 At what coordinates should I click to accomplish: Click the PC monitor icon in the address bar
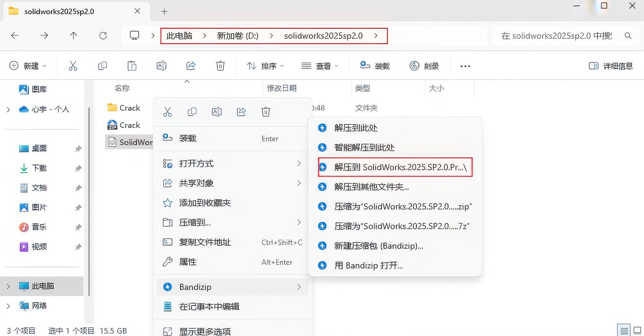[x=134, y=36]
